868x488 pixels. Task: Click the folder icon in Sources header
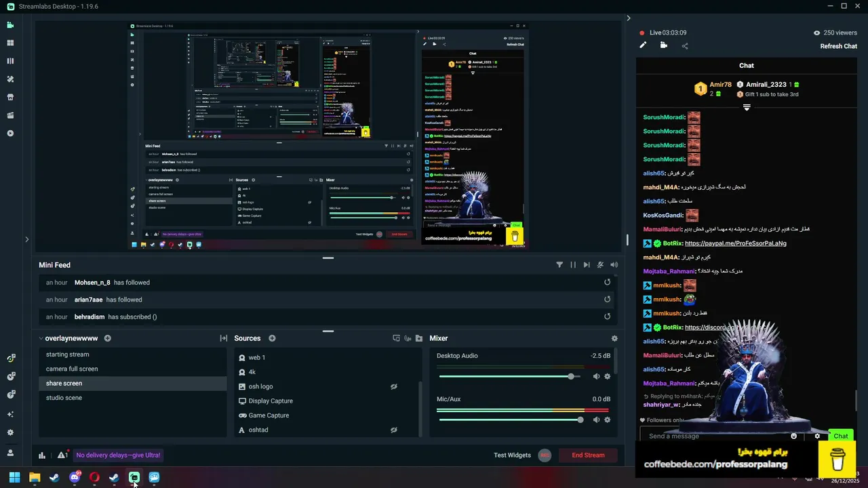(x=419, y=338)
